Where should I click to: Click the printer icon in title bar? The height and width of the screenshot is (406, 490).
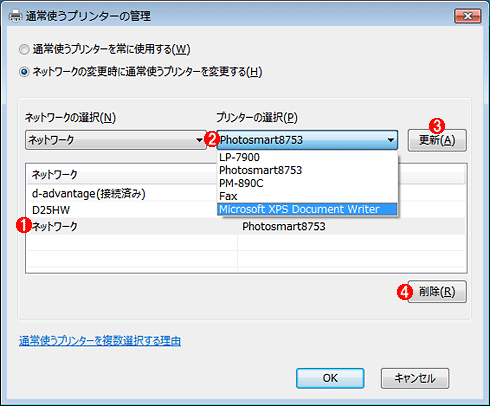click(x=15, y=16)
